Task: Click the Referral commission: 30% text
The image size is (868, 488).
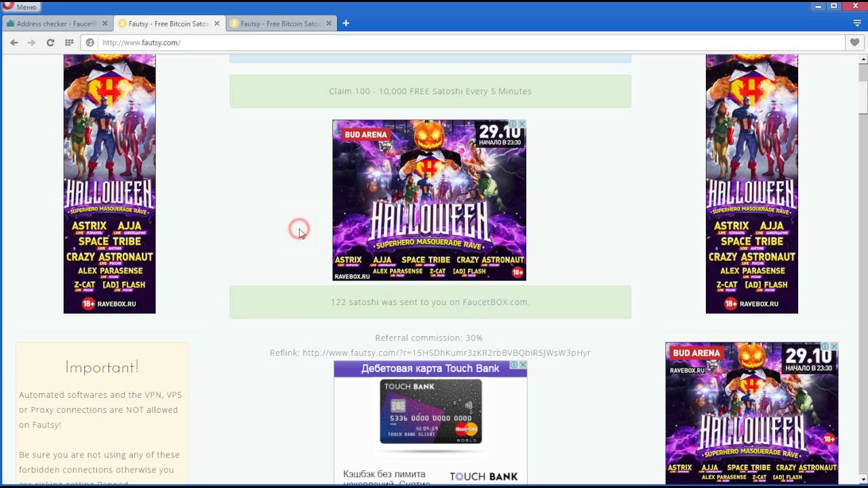Action: coord(429,338)
